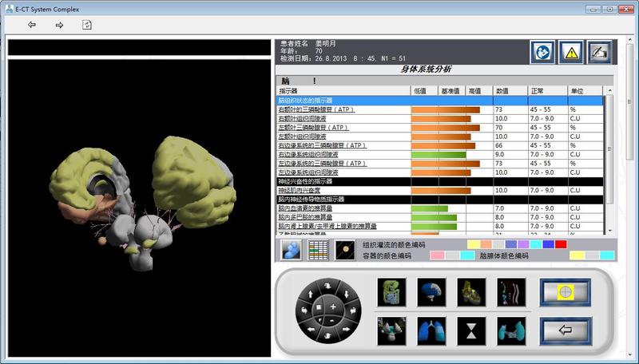Click the refresh page icon in toolbar

86,25
